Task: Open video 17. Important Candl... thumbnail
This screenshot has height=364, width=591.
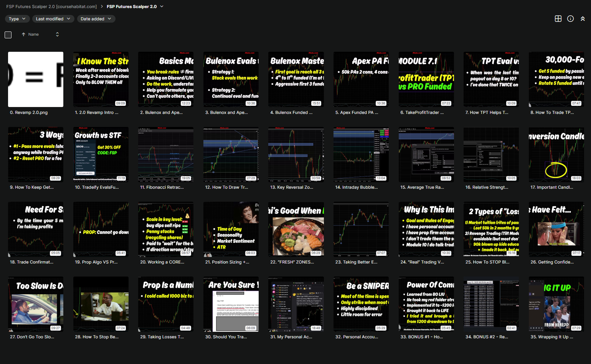Action: 556,154
